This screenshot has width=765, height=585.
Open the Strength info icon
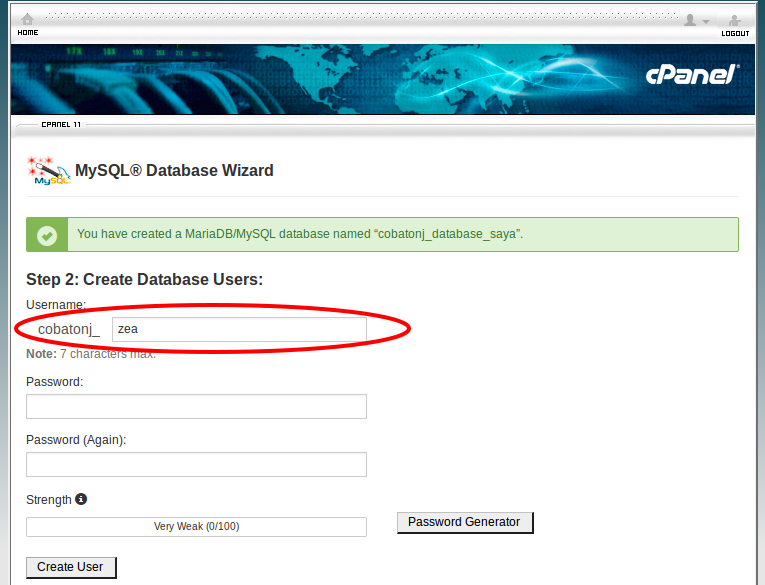click(81, 499)
